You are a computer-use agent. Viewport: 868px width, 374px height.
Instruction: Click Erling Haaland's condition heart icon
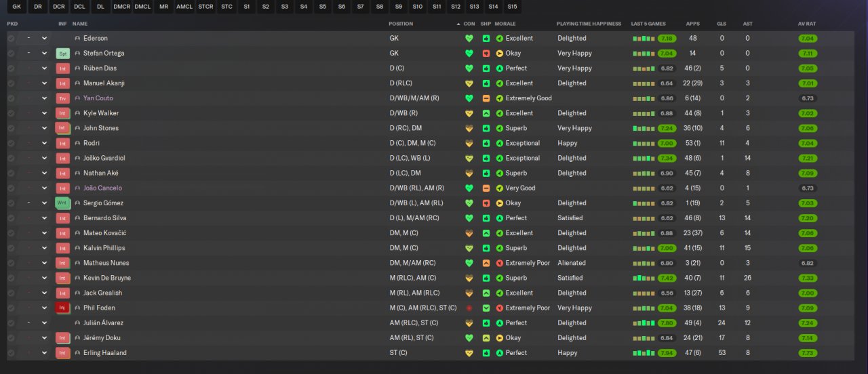tap(469, 353)
